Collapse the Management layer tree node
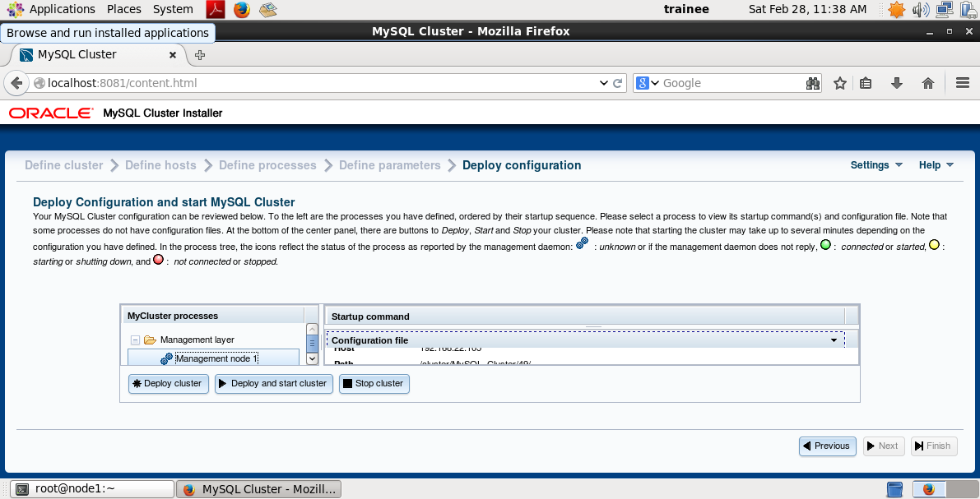 coord(134,340)
